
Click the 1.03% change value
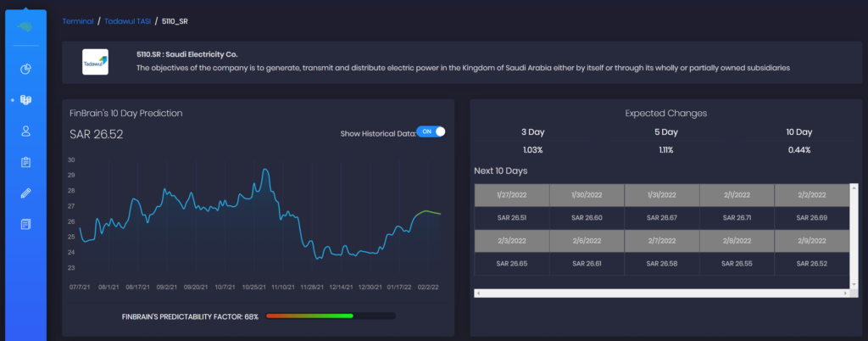pyautogui.click(x=532, y=150)
